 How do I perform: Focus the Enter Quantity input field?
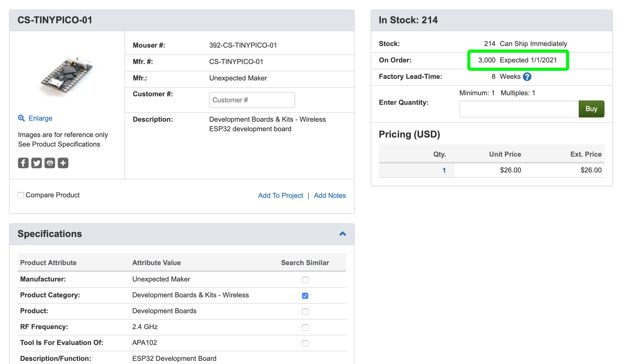click(519, 109)
